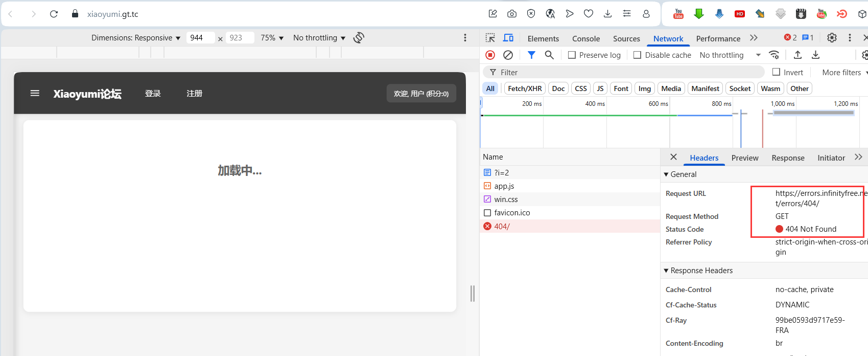Open the network search magnifier
868x356 pixels.
pyautogui.click(x=549, y=55)
